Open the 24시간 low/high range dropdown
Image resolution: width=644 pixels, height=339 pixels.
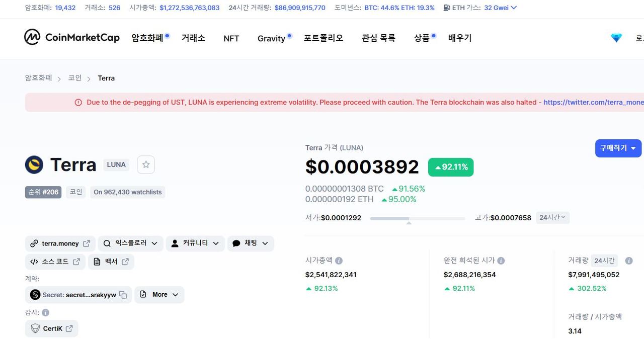[552, 218]
